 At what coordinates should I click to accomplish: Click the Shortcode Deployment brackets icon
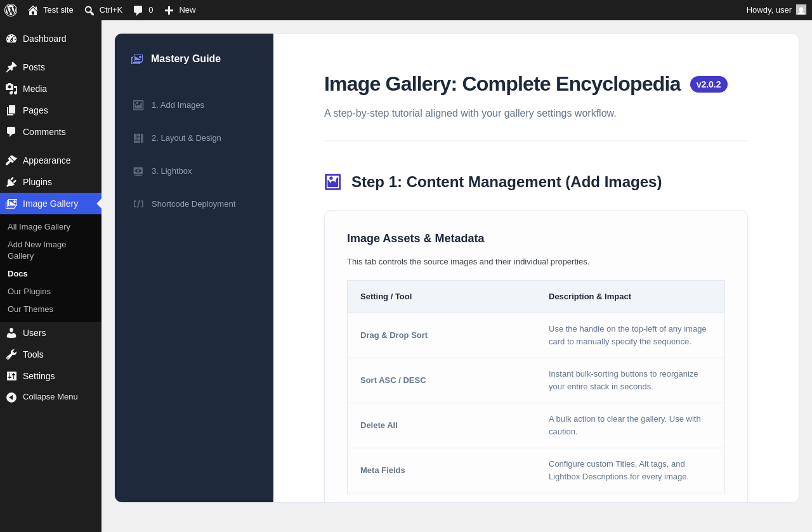pos(138,204)
